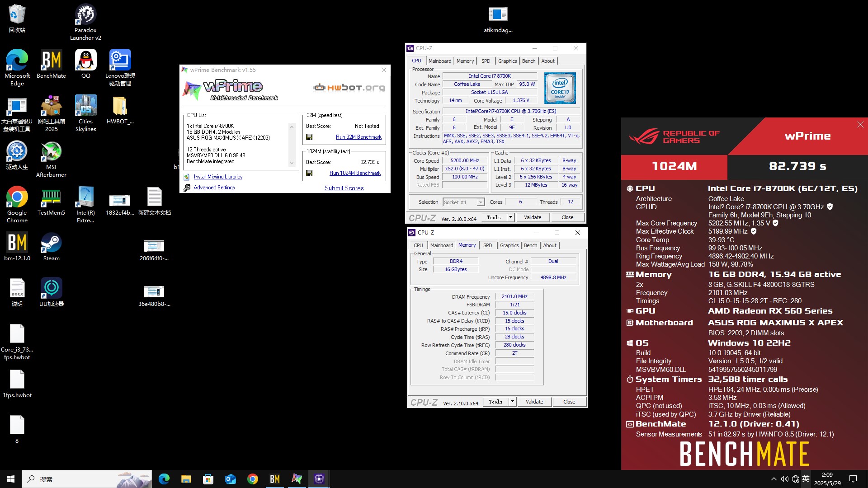Click the Install Missing Libraries icon

[x=187, y=177]
